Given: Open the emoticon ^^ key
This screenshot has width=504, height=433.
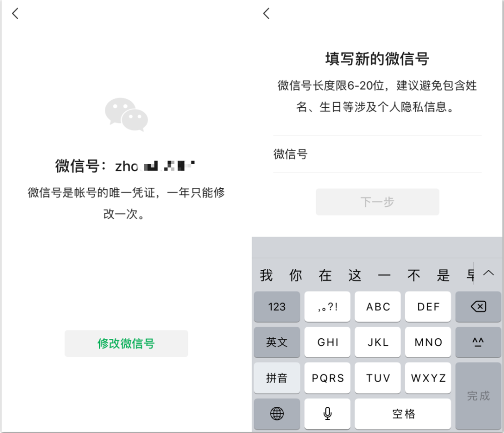Looking at the screenshot, I should point(479,342).
